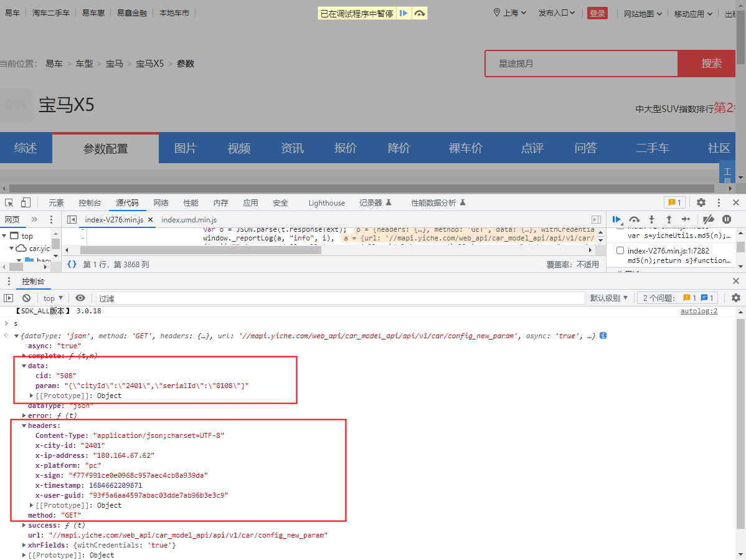Select the 图片 page tab
746x560 pixels.
(x=185, y=148)
